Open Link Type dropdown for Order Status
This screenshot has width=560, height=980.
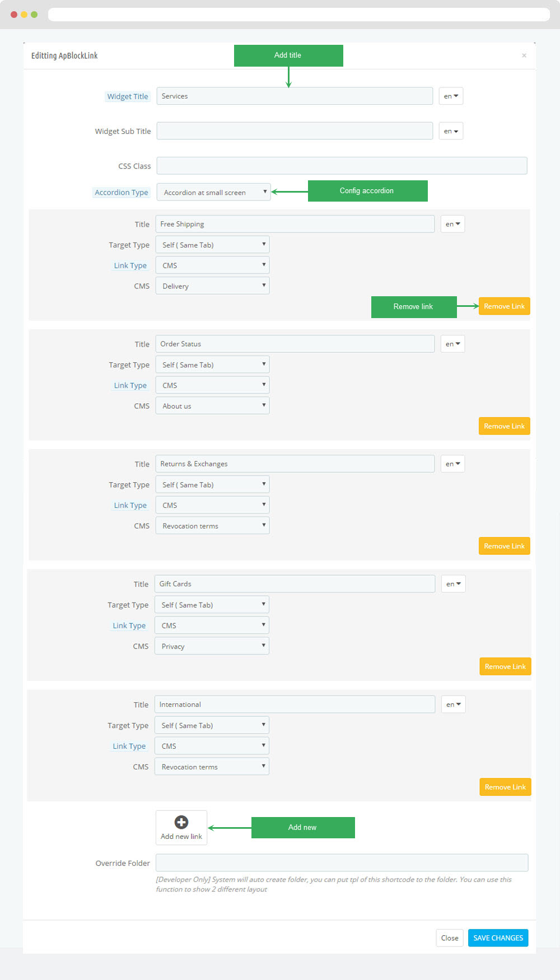[212, 385]
